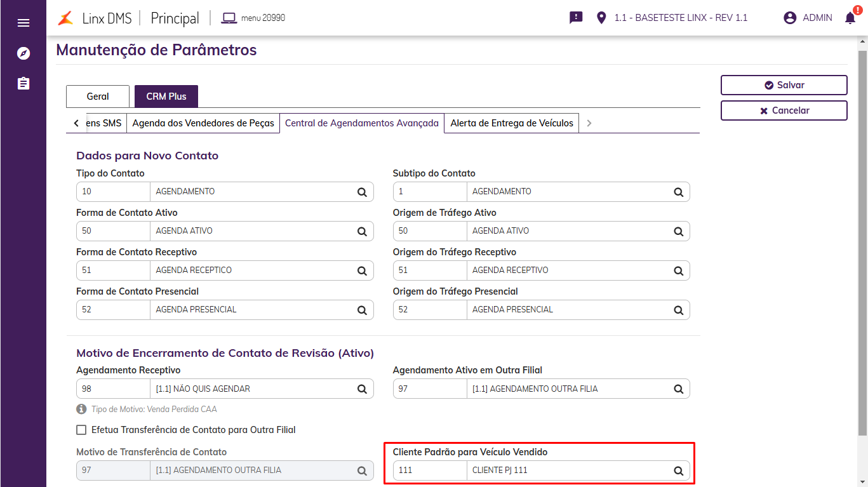Focus Cliente Padrão code field 111
This screenshot has width=868, height=487.
click(430, 470)
